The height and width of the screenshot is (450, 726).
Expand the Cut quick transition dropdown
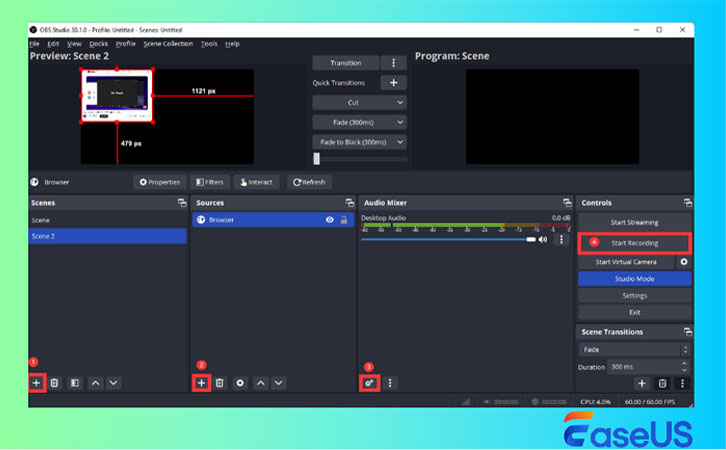[x=359, y=102]
